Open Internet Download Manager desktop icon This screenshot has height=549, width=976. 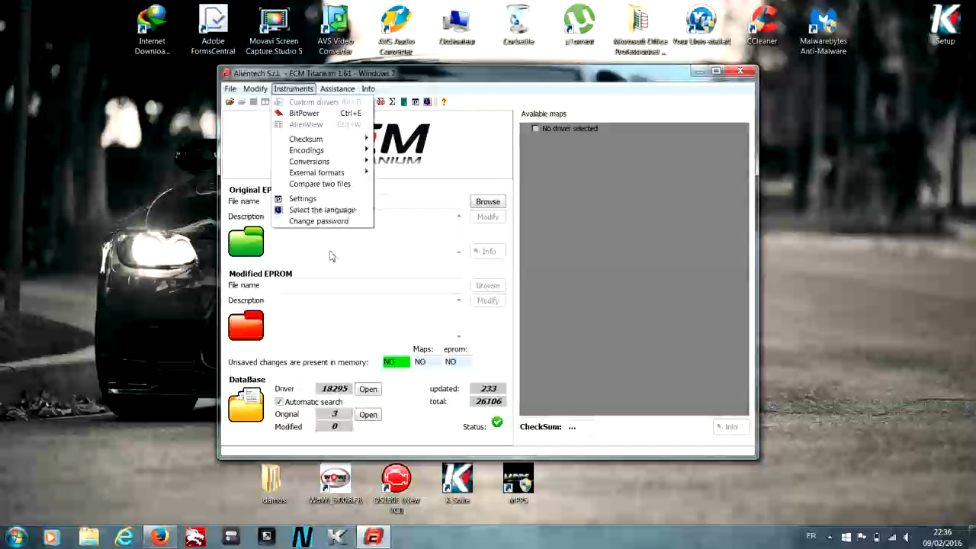coord(152,30)
